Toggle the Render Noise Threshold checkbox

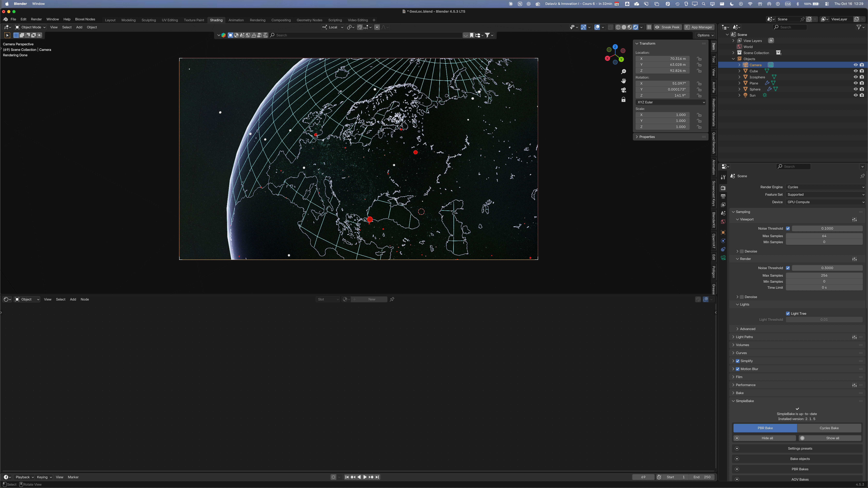pyautogui.click(x=788, y=268)
